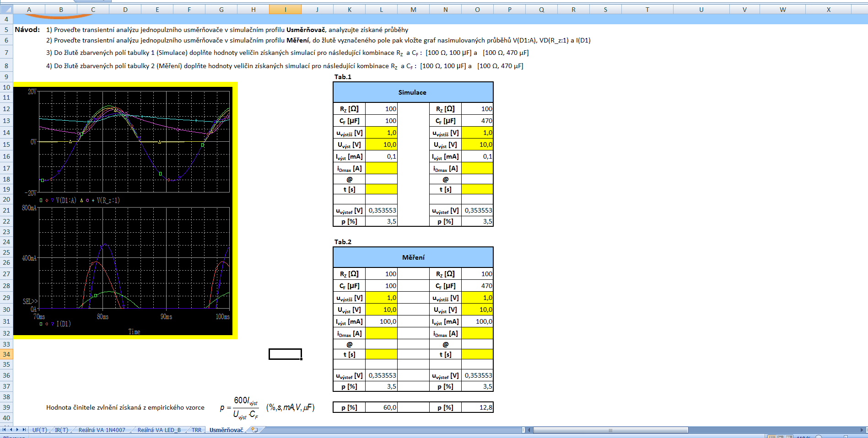
Task: Open the UF(T) sheet tab
Action: [40, 430]
